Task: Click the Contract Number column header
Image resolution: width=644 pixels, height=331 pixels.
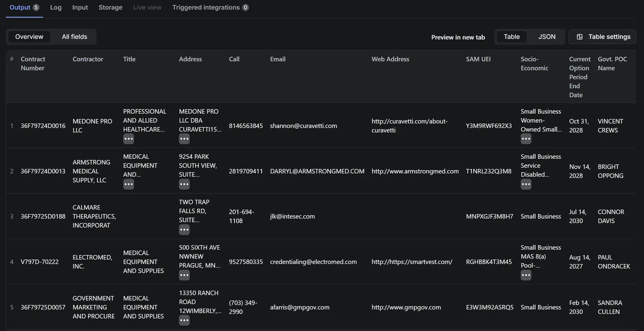Action: click(x=33, y=64)
